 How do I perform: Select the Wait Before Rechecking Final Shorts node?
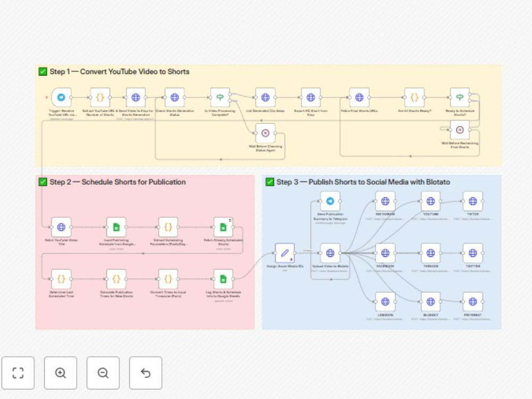pos(460,130)
